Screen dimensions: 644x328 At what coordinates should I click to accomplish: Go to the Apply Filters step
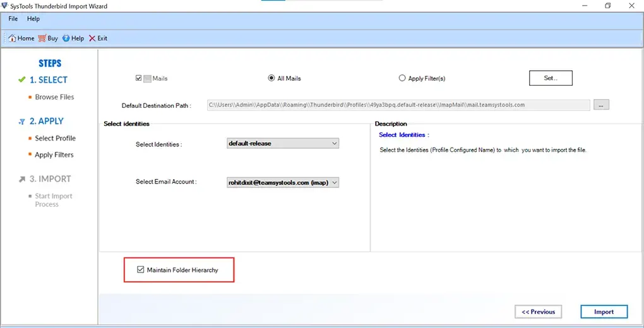coord(54,155)
